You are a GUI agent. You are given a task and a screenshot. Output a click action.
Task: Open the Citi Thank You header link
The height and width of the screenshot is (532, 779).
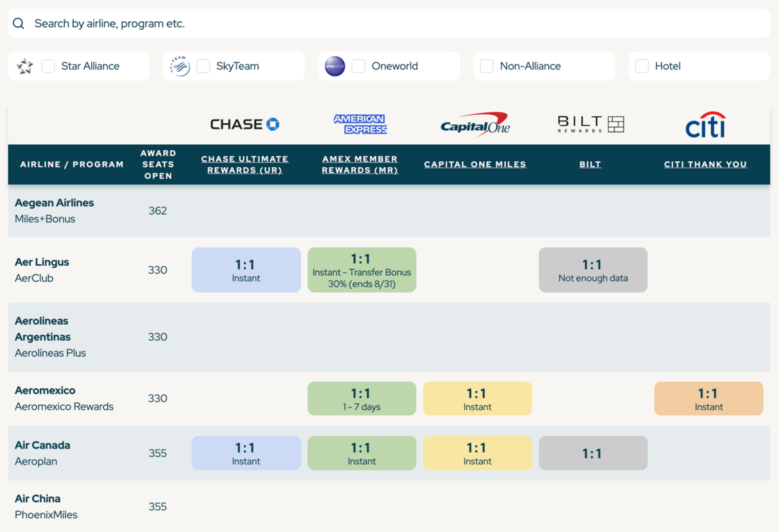coord(706,164)
